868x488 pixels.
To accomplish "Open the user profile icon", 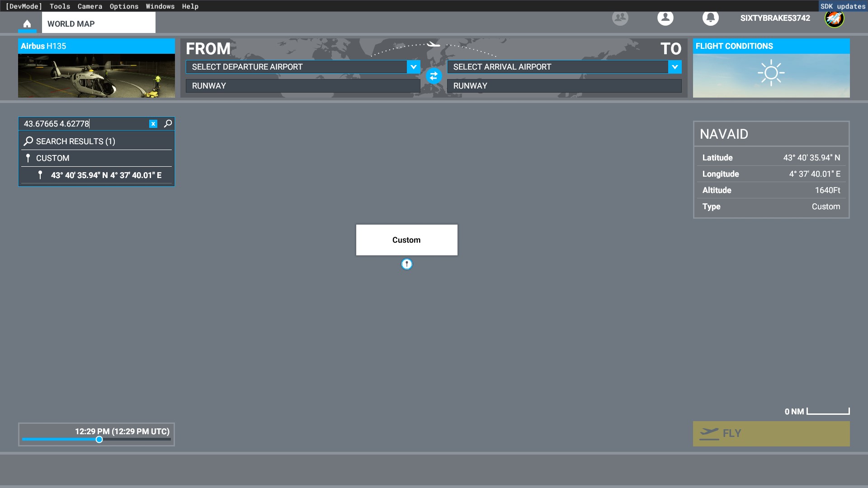I will [x=665, y=18].
